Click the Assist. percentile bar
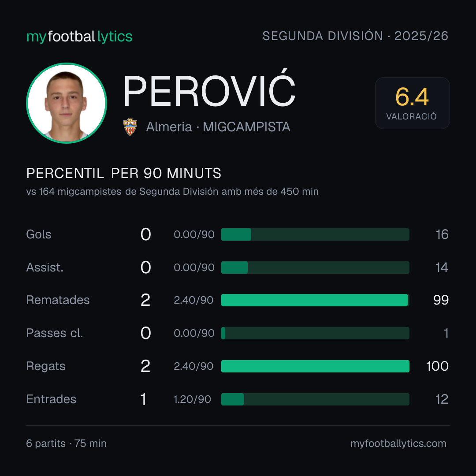The height and width of the screenshot is (476, 476). pyautogui.click(x=315, y=268)
